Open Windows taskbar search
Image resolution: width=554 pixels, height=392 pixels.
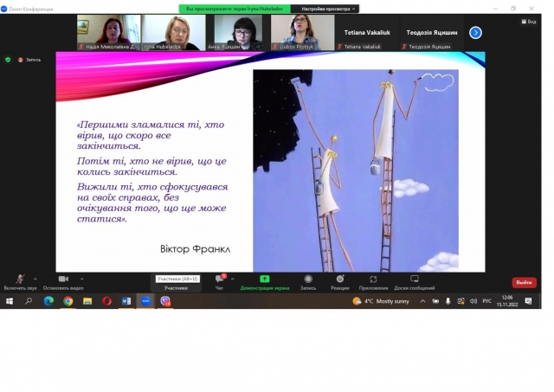(29, 301)
